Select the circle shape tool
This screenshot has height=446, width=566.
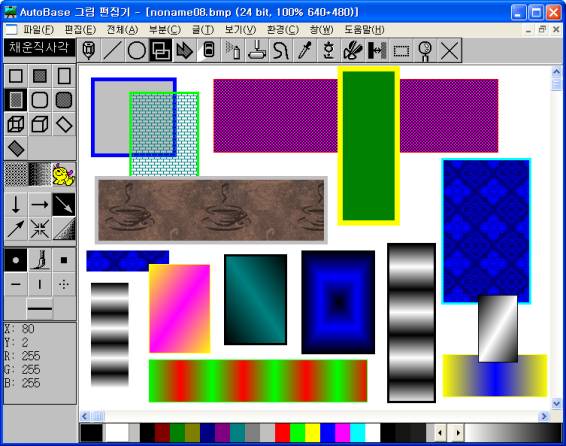(x=137, y=51)
